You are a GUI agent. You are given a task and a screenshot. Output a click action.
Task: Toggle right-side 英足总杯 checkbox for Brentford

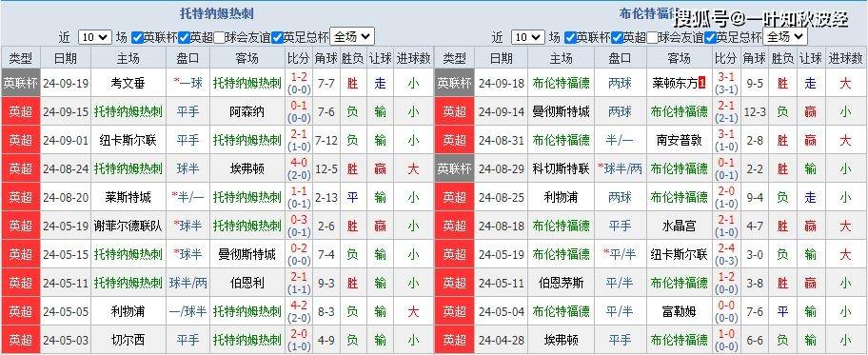point(710,38)
